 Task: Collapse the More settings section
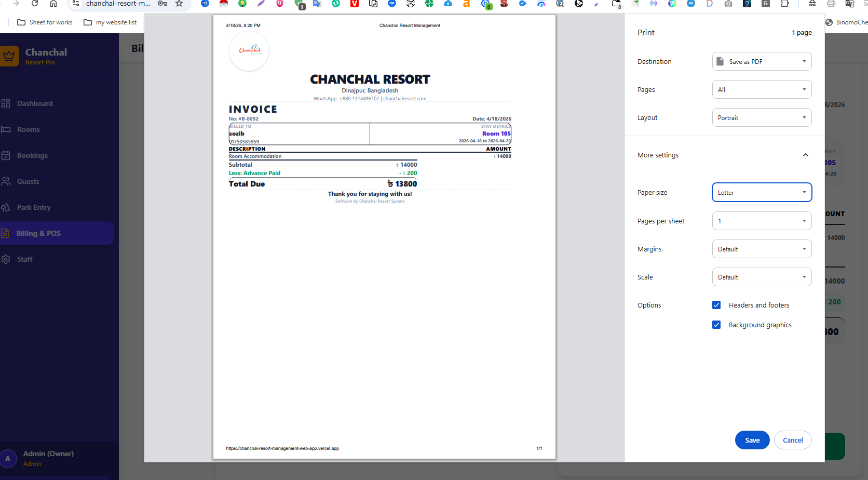[x=805, y=155]
